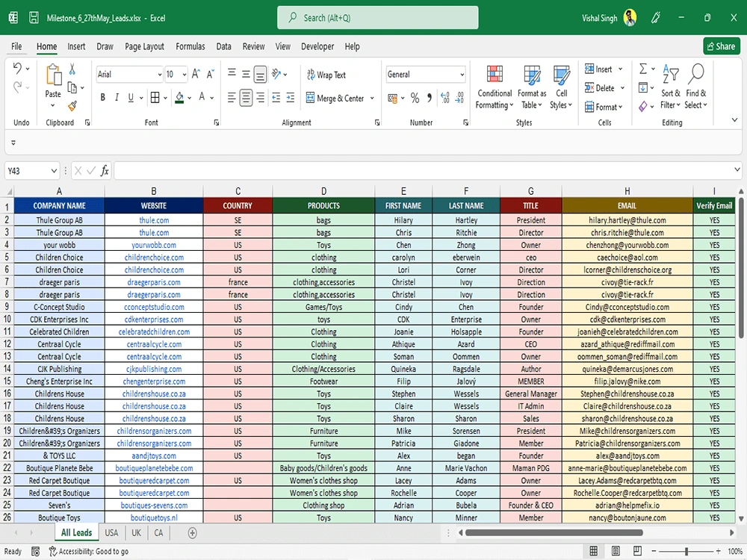Screen dimensions: 747x560
Task: Toggle Underline formatting
Action: [x=131, y=98]
